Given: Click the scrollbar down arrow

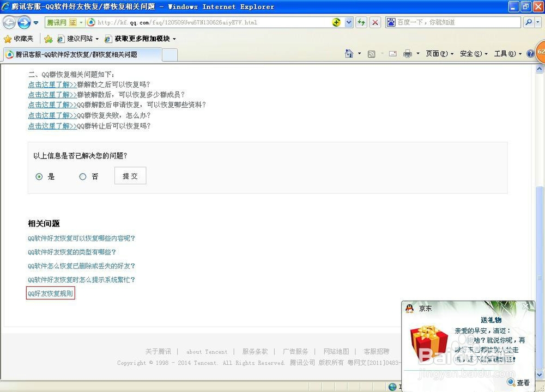Looking at the screenshot, I should [540, 375].
